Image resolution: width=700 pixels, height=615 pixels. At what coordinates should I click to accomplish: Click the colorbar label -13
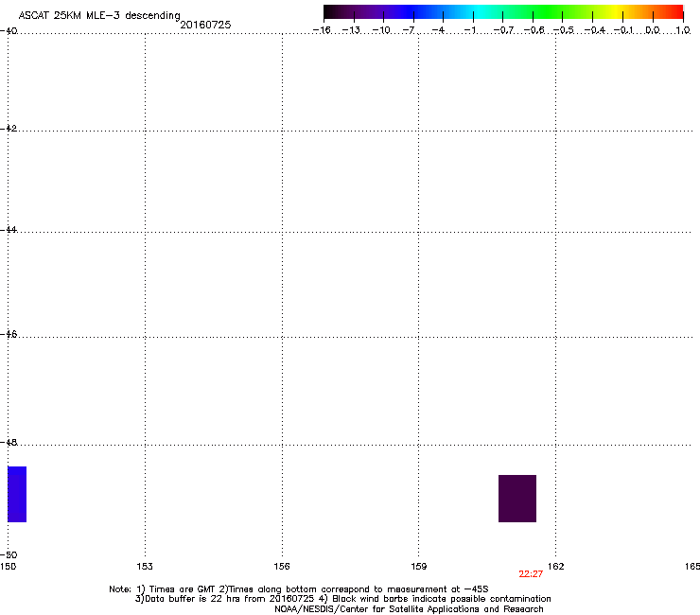(351, 30)
